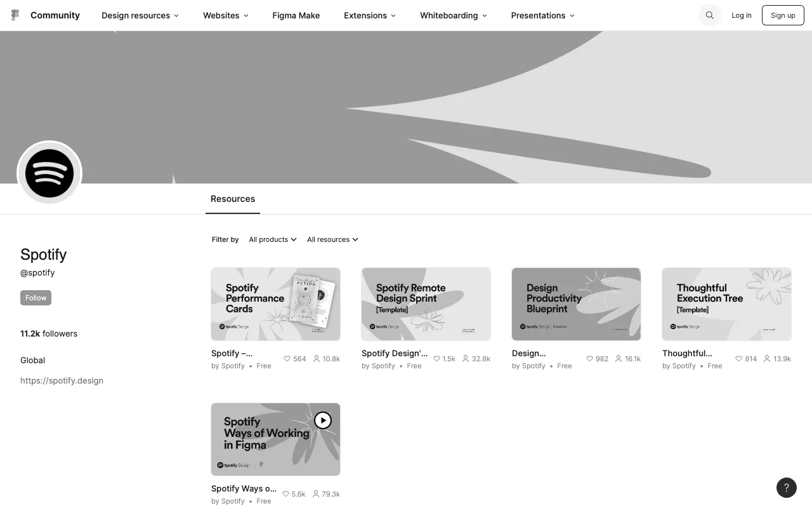Click users icon showing 10.8k

(316, 359)
